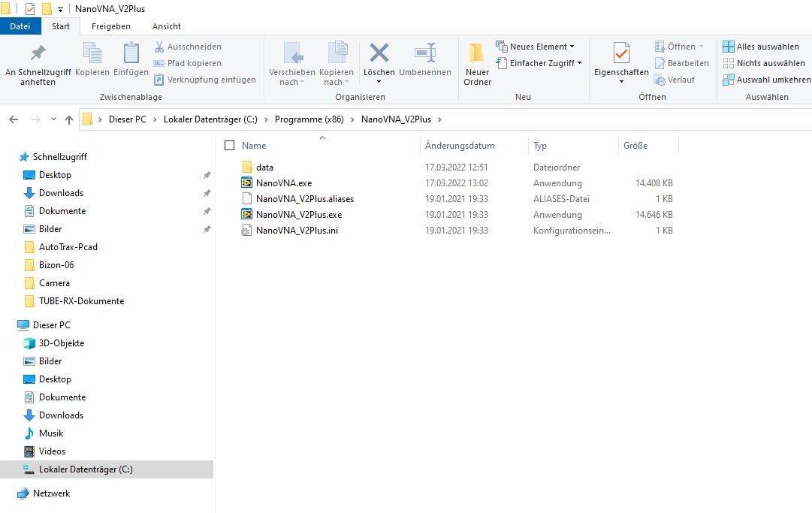Open the Öffnen dropdown in ribbon
812x513 pixels.
click(702, 47)
